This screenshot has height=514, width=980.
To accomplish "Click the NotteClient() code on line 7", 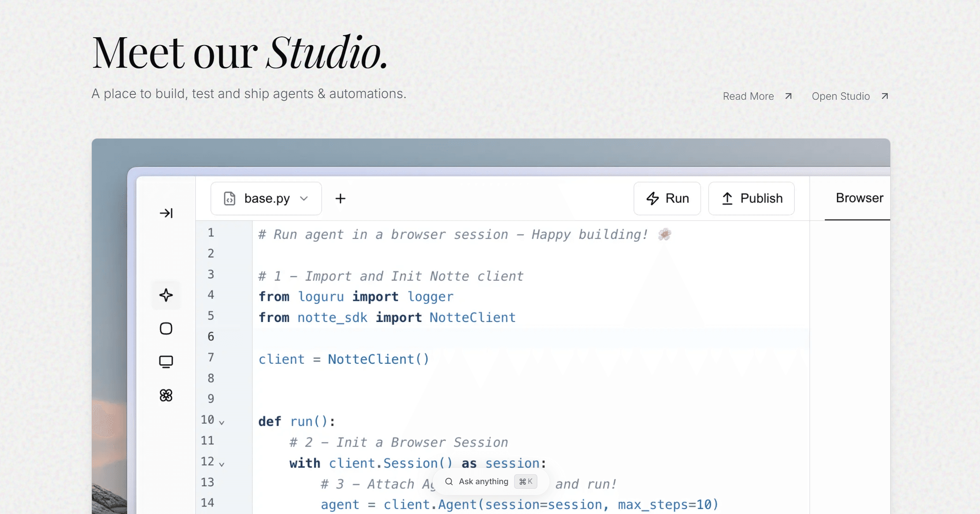I will point(378,359).
